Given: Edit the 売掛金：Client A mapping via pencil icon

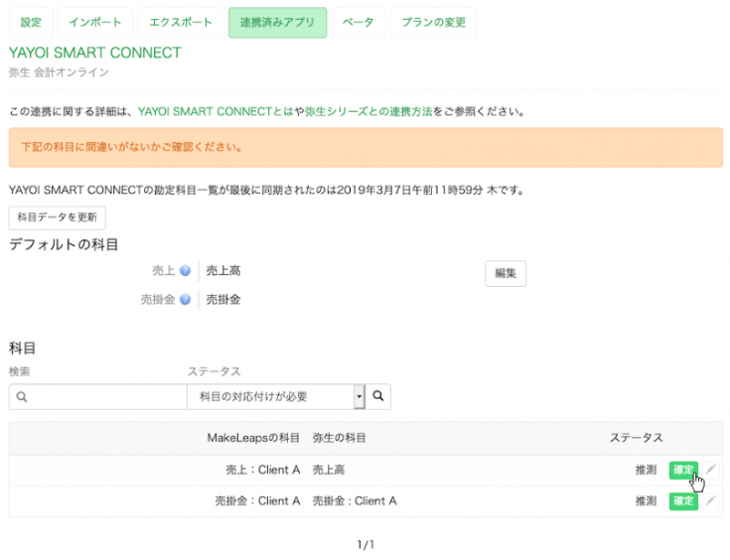Looking at the screenshot, I should click(x=710, y=500).
